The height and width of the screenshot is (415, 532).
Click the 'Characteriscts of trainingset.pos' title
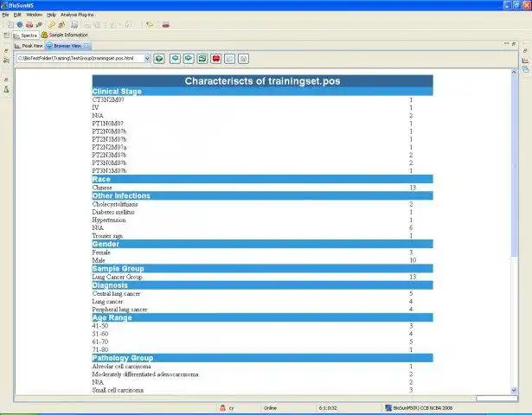click(x=262, y=81)
